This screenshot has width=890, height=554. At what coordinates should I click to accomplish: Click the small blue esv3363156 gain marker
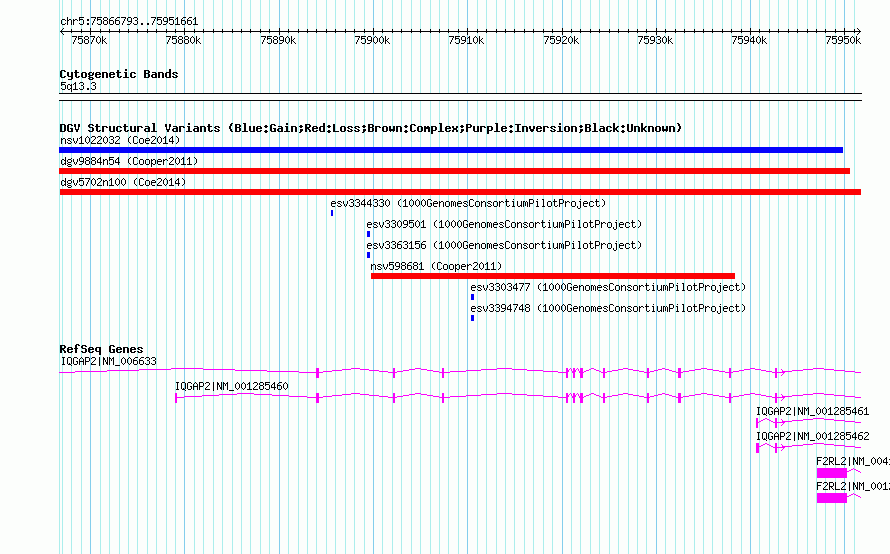coord(368,255)
